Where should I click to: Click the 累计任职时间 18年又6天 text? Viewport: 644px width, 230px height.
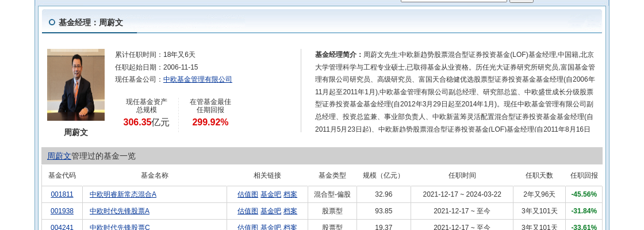[x=155, y=54]
